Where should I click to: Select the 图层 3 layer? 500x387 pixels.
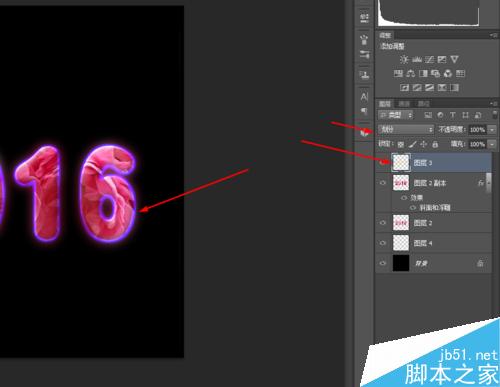433,163
